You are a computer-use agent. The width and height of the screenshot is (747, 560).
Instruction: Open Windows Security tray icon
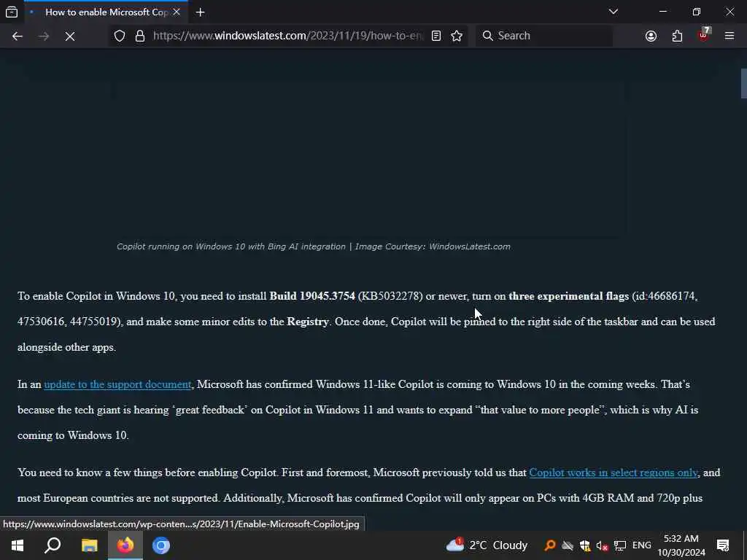[x=585, y=545]
